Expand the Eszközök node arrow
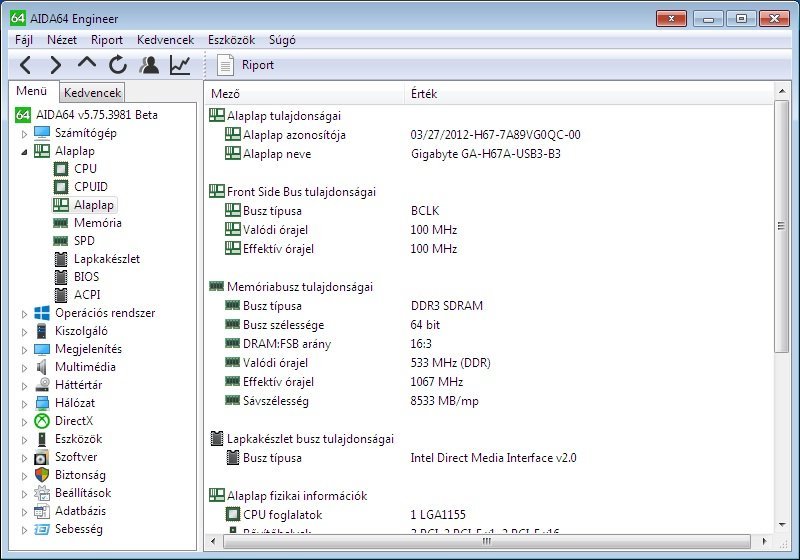 [x=24, y=440]
